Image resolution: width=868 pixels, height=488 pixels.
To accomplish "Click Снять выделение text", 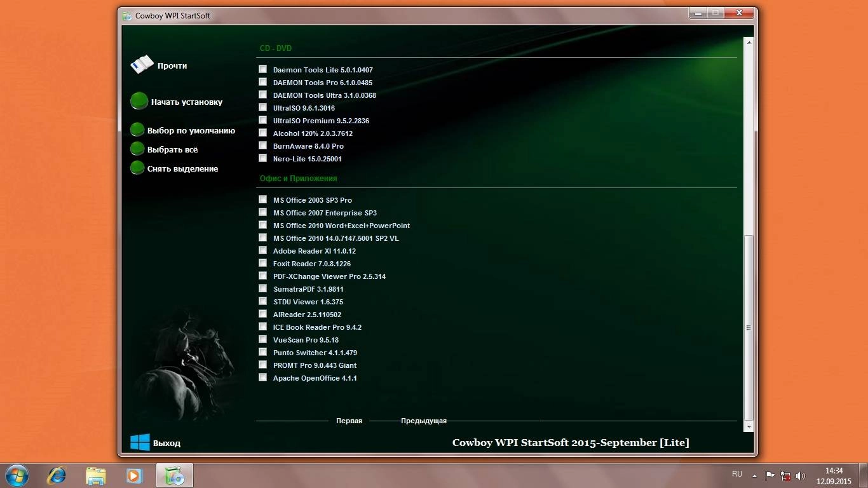I will [183, 168].
